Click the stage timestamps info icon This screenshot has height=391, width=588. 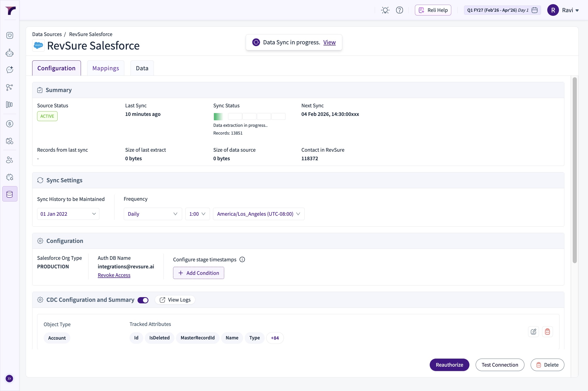242,260
